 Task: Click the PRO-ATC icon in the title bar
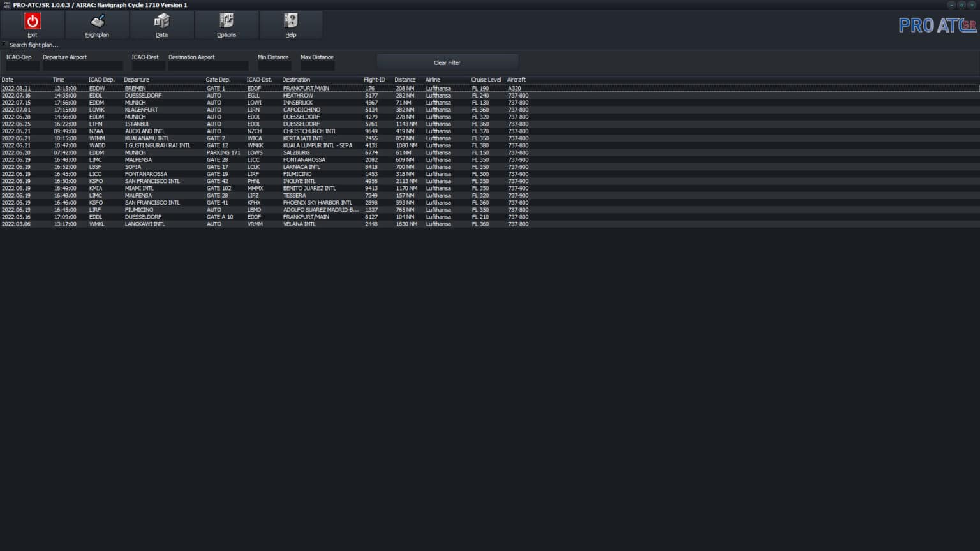pyautogui.click(x=6, y=5)
